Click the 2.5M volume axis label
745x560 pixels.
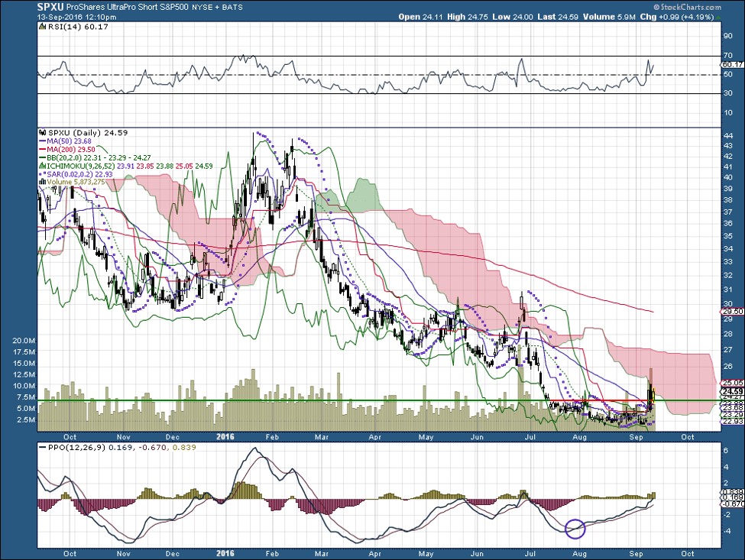coord(26,420)
